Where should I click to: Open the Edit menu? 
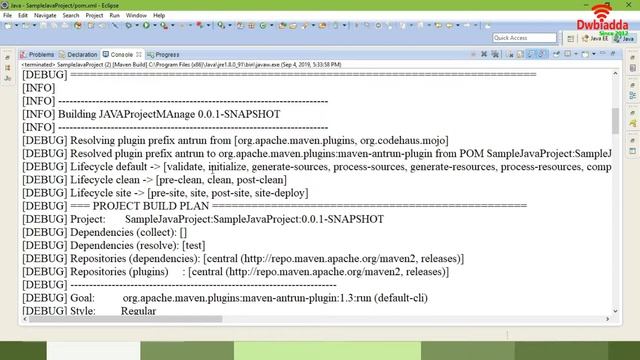coord(23,16)
